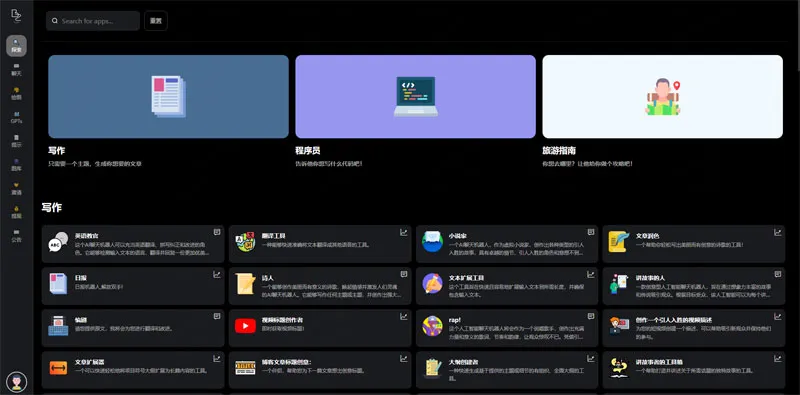Open 图库 in the sidebar
This screenshot has width=800, height=395.
[x=16, y=165]
